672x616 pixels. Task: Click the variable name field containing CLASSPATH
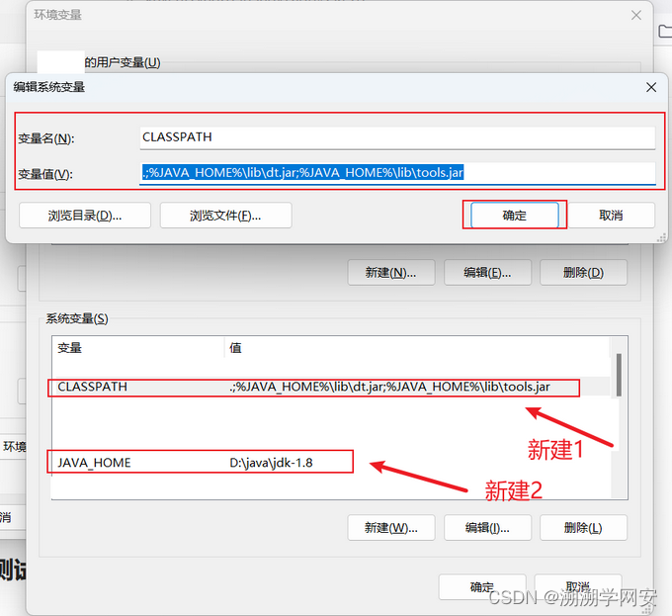397,137
